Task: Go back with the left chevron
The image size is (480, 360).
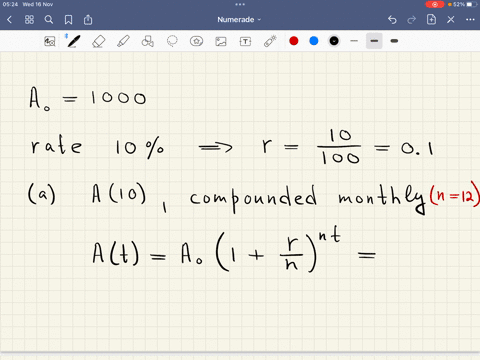Action: tap(9, 20)
